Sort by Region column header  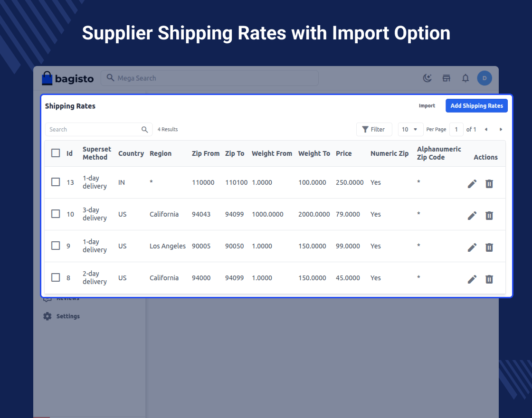pyautogui.click(x=161, y=153)
